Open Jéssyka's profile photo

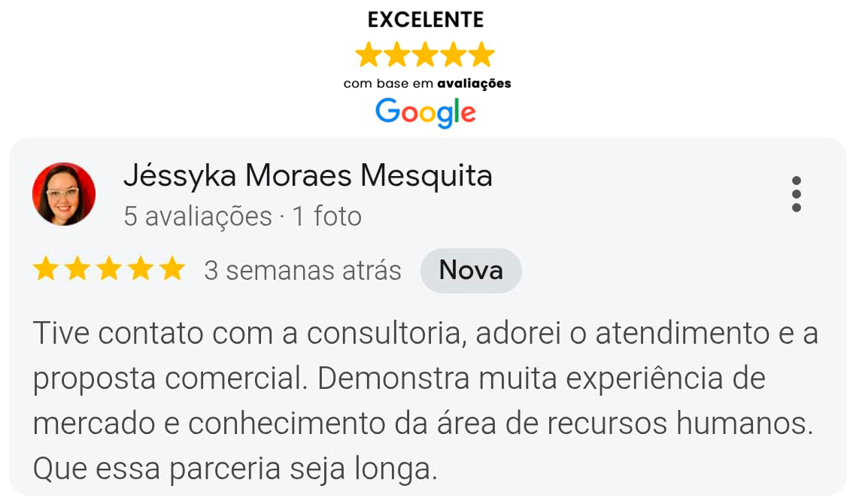point(64,194)
